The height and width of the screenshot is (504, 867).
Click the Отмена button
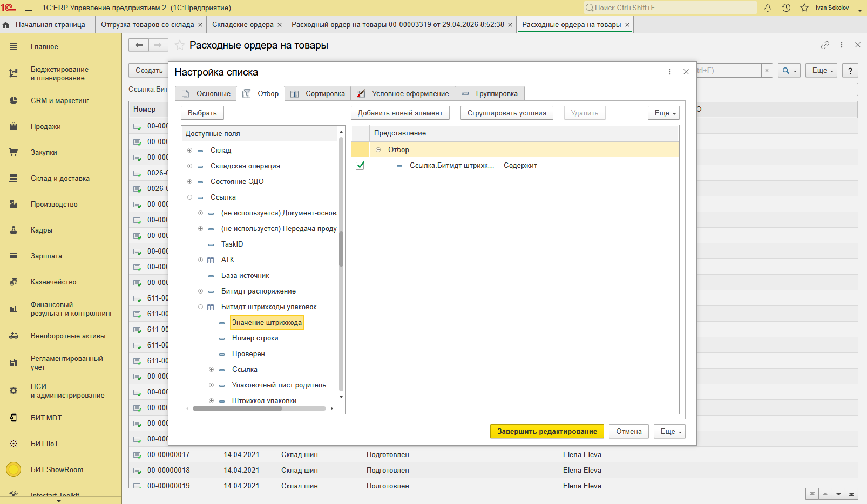(x=629, y=432)
